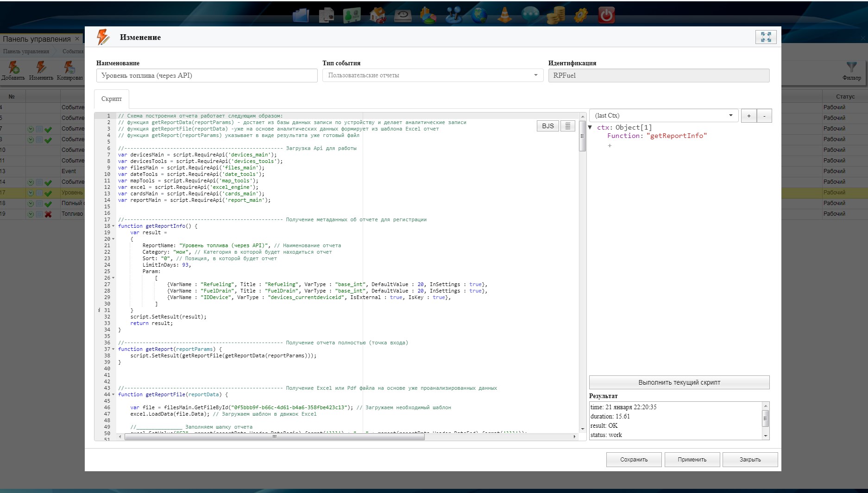This screenshot has width=868, height=493.
Task: Toggle fullscreen for the Изменение dialog
Action: [766, 37]
